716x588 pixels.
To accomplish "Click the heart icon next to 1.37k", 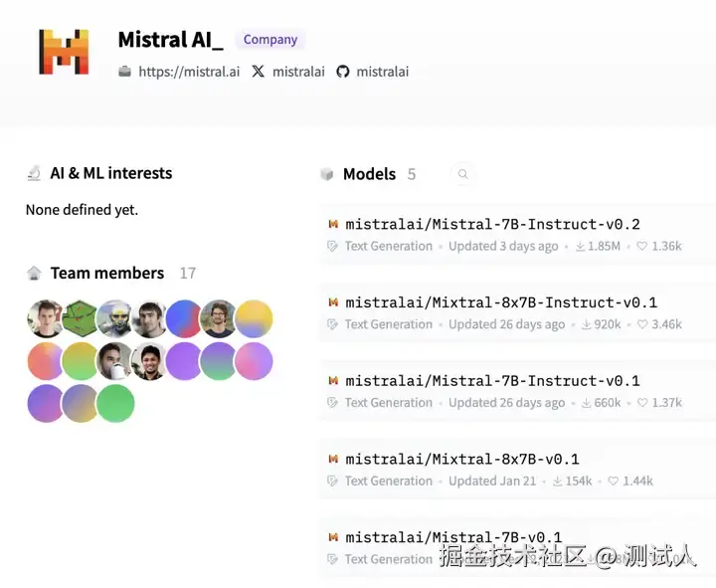I will [642, 403].
